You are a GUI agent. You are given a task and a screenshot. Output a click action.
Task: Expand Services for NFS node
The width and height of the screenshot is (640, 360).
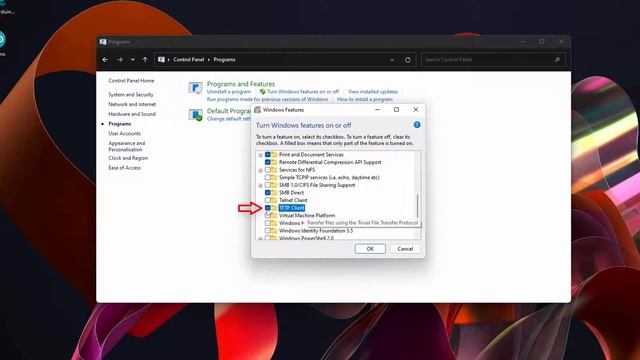coord(260,170)
